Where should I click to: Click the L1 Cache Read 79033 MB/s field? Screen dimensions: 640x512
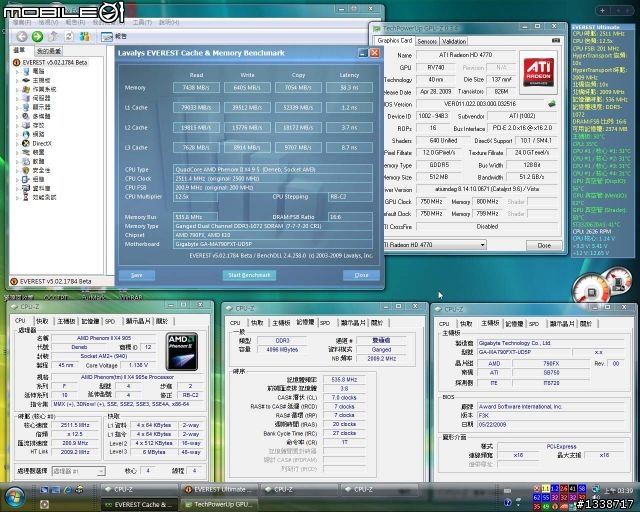click(196, 107)
